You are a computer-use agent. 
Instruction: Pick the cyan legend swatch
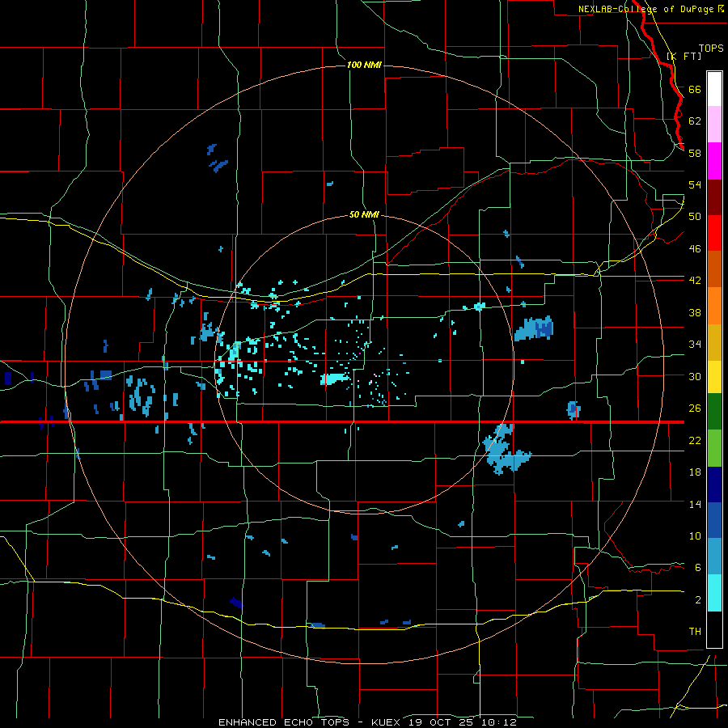click(x=714, y=593)
